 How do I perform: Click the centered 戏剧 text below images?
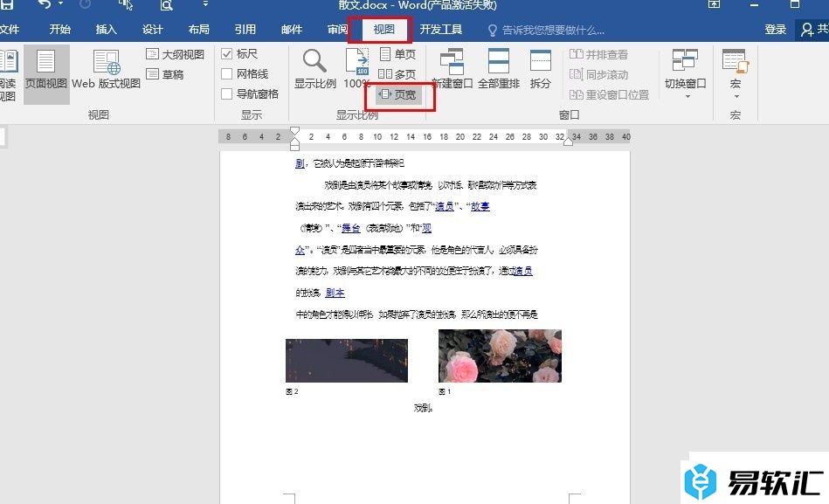click(x=423, y=408)
